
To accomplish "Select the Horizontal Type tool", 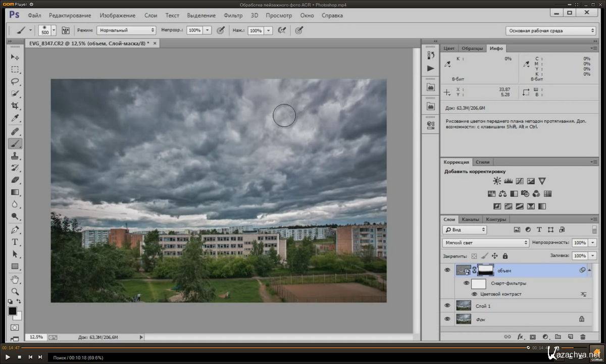I will click(x=15, y=242).
